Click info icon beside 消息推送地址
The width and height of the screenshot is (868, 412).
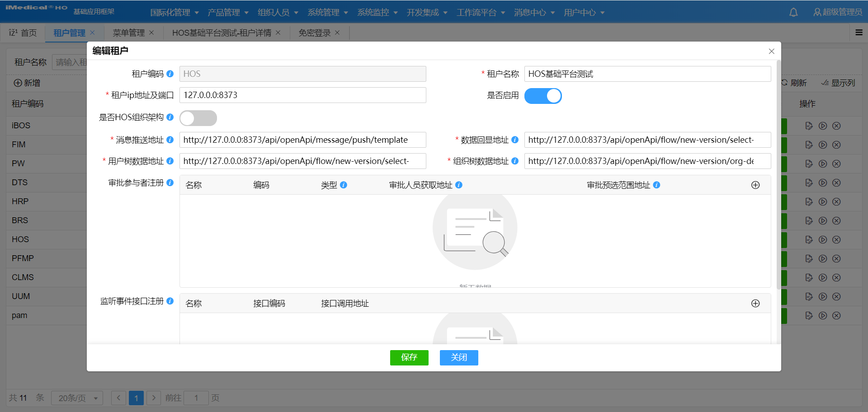coord(170,140)
